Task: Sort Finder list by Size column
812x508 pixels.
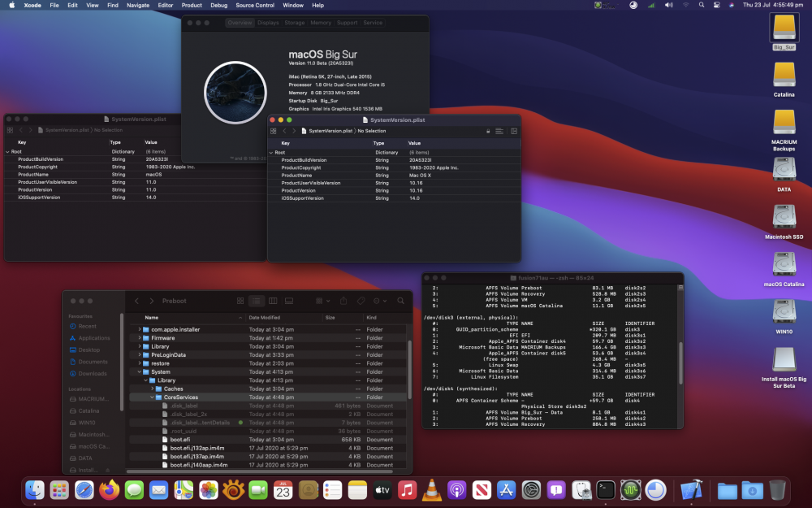Action: (x=330, y=317)
